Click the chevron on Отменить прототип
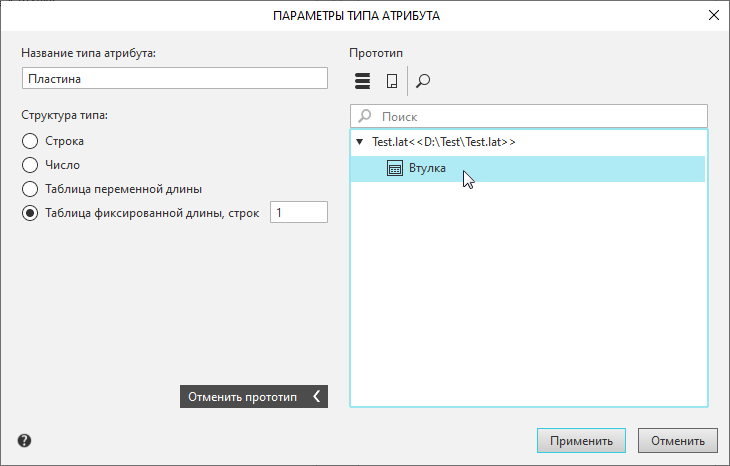This screenshot has width=730, height=466. 317,396
